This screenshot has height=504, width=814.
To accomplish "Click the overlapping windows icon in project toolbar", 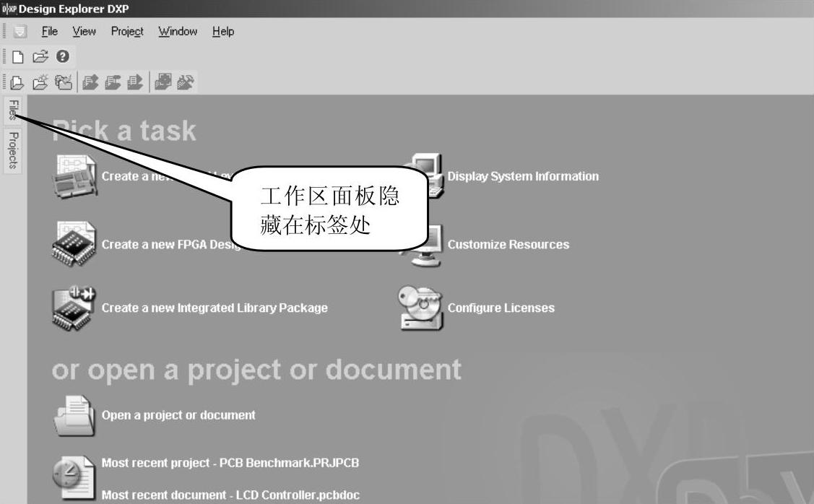I will coord(163,82).
